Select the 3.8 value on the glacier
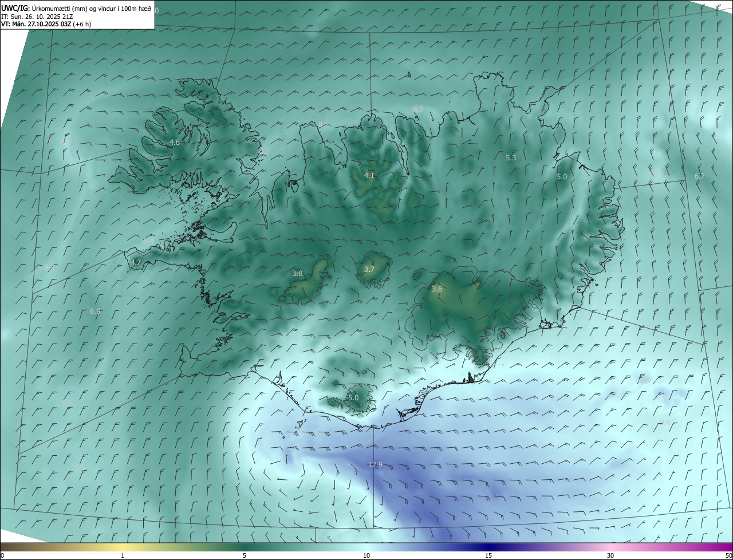Image resolution: width=733 pixels, height=560 pixels. (x=297, y=274)
